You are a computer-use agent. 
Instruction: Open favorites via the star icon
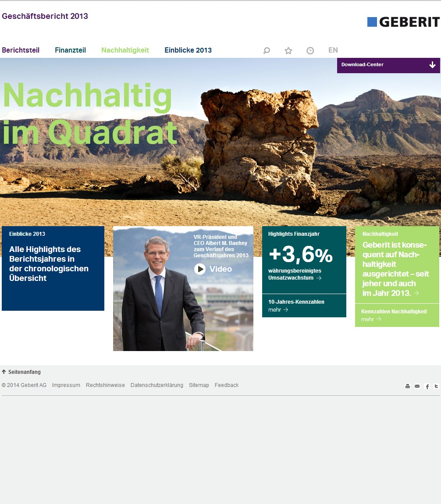tap(288, 51)
